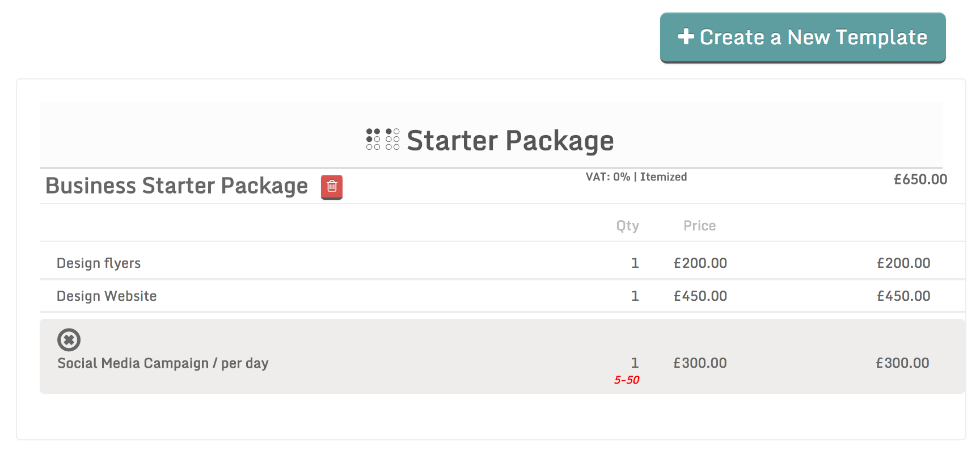980x454 pixels.
Task: Remove the Social Media Campaign optional item
Action: point(69,340)
